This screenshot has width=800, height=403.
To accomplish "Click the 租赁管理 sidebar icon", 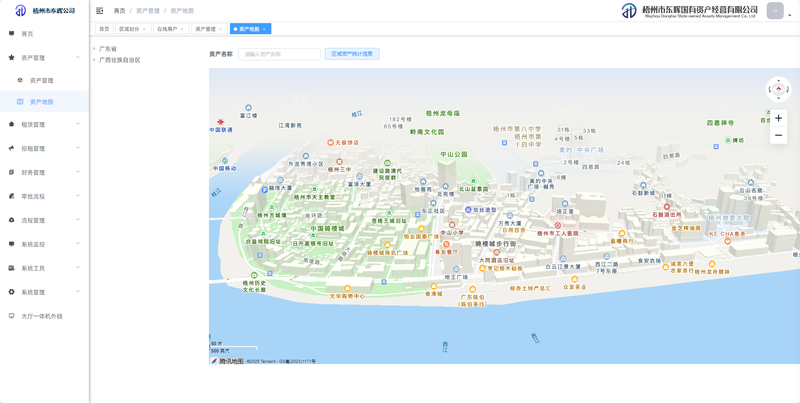I will (x=11, y=124).
